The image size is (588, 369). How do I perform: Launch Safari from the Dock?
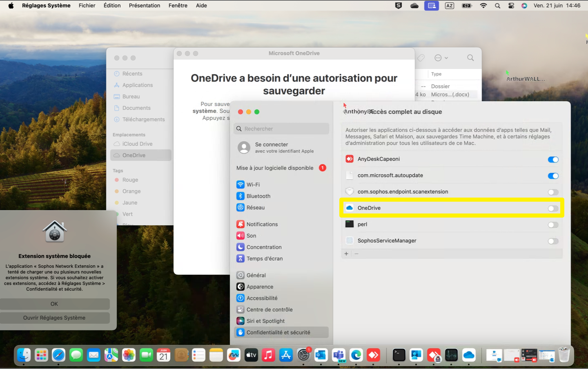click(58, 355)
